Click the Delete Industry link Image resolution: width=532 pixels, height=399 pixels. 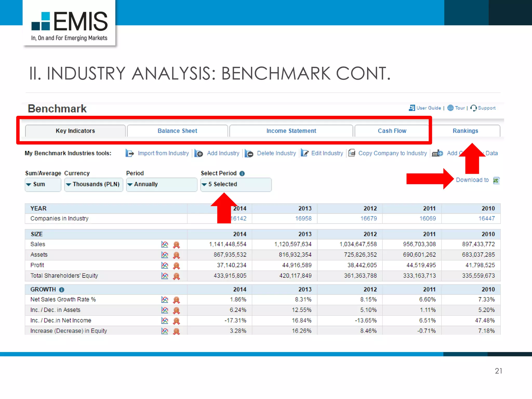276,153
